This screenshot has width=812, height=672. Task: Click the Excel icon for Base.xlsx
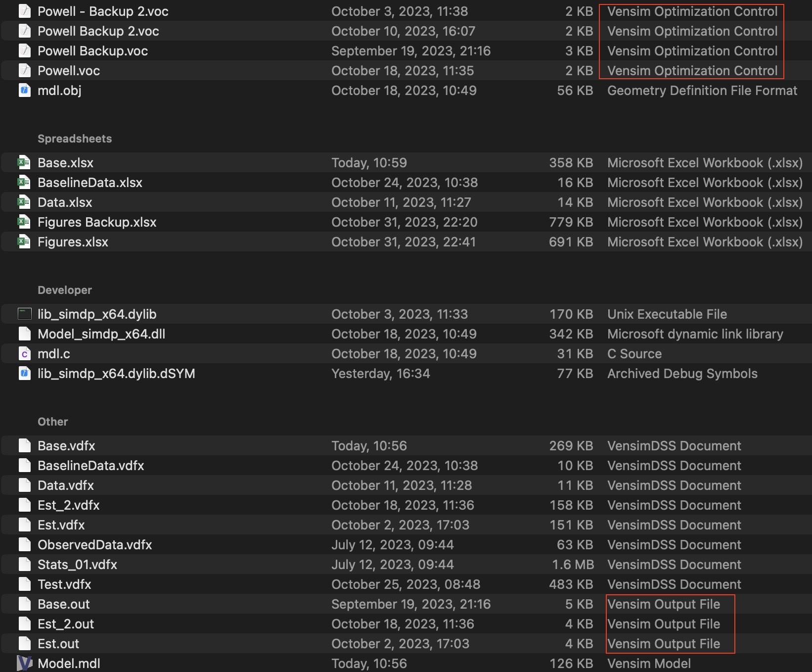24,163
